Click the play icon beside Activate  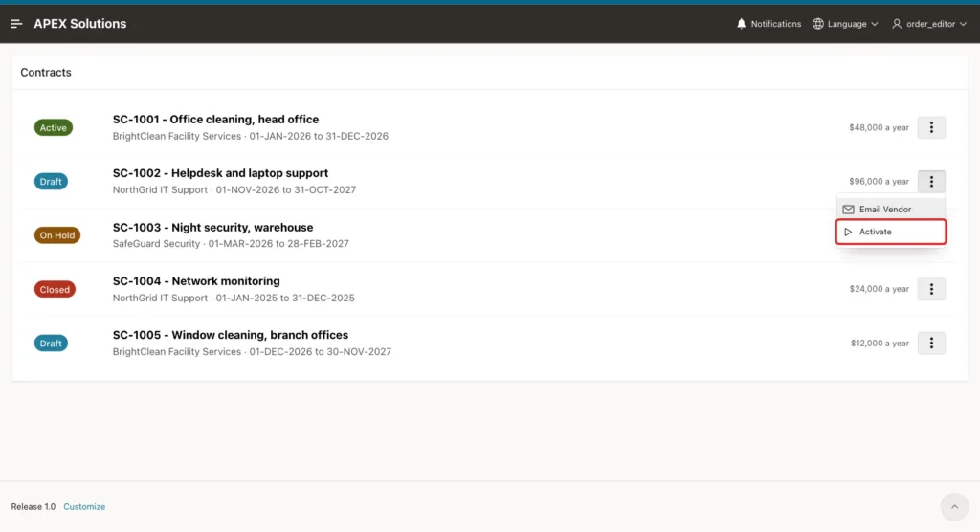tap(848, 232)
